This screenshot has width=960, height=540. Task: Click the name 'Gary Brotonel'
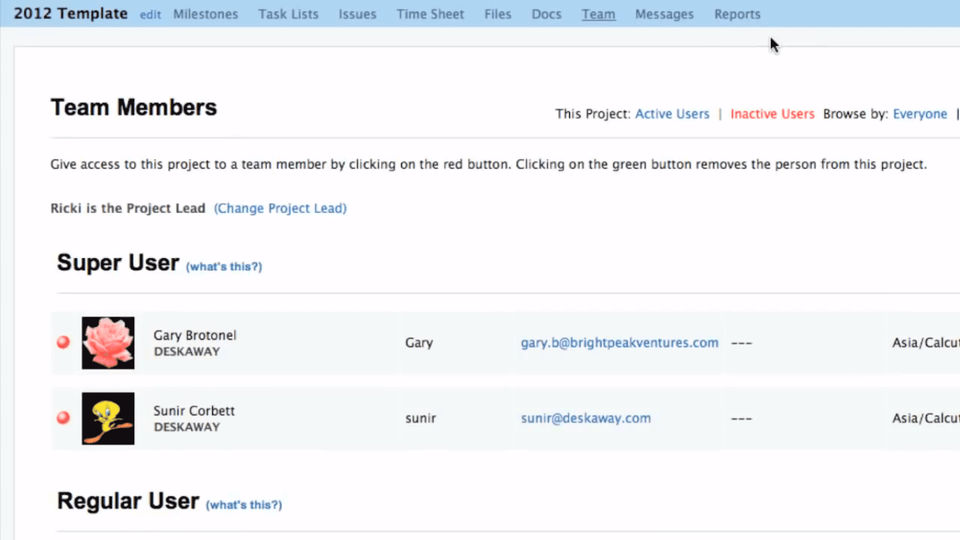click(195, 335)
